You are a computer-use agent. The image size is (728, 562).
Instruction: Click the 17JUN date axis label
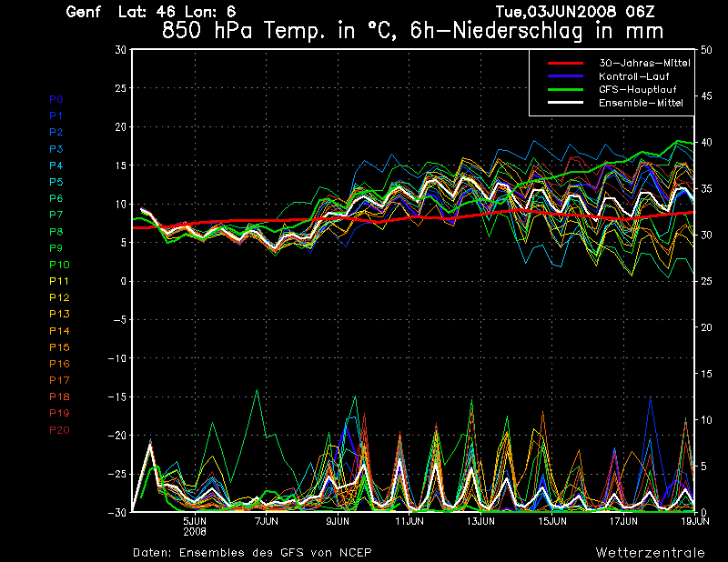tap(624, 521)
